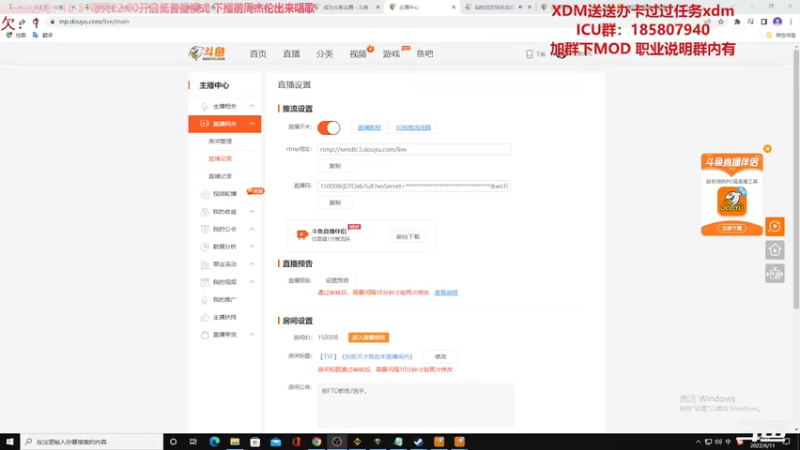Click the orange 进入直播间 button
The height and width of the screenshot is (450, 800).
coord(368,337)
